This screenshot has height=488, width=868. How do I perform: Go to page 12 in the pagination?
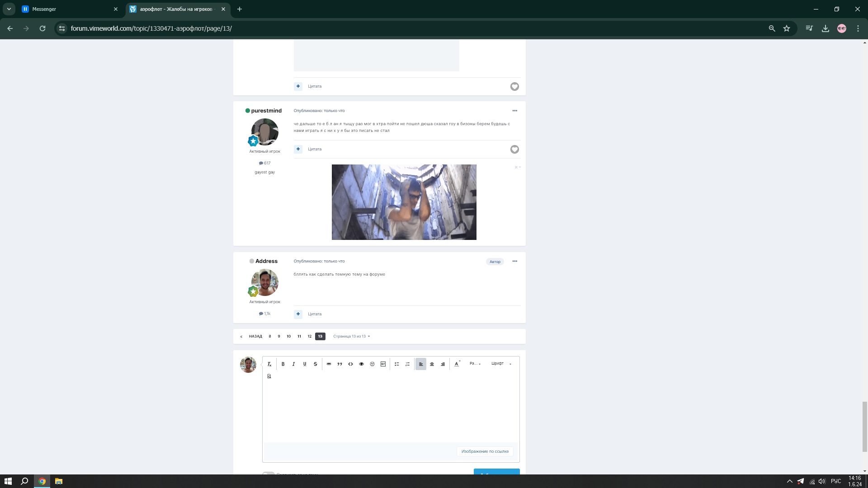(x=310, y=337)
